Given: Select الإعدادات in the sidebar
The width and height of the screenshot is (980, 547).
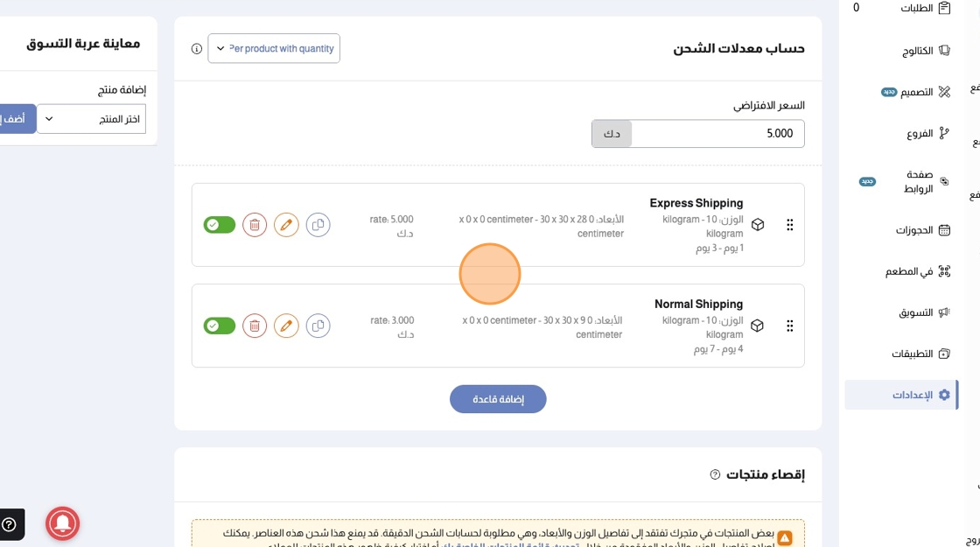Looking at the screenshot, I should click(x=901, y=395).
